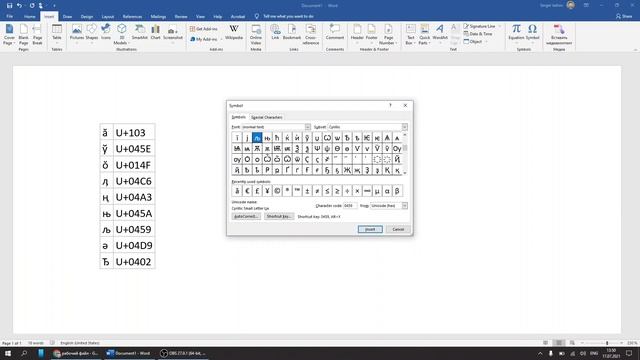Expand the Subset dropdown

point(404,127)
